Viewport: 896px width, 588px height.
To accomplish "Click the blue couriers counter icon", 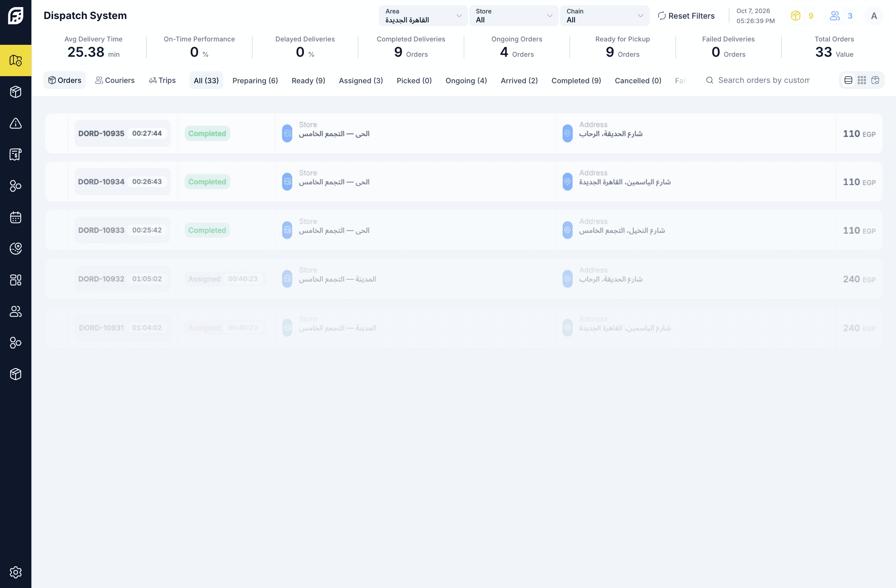I will point(835,16).
